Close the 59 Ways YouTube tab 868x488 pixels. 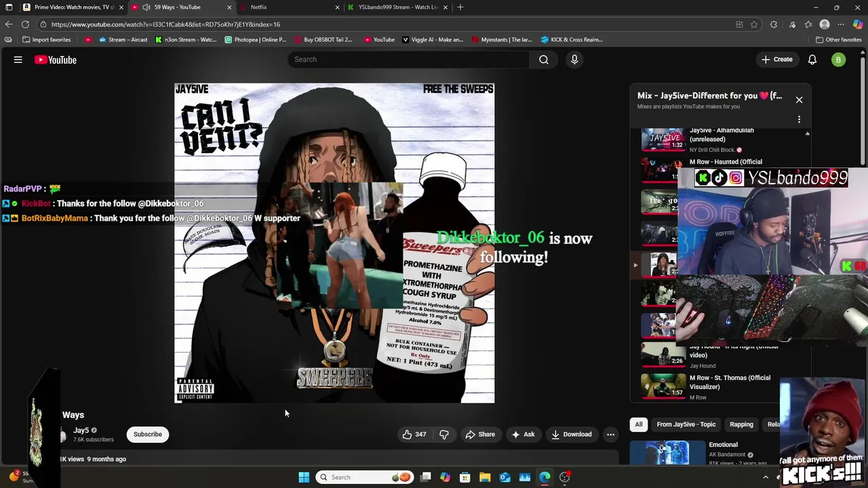[229, 7]
